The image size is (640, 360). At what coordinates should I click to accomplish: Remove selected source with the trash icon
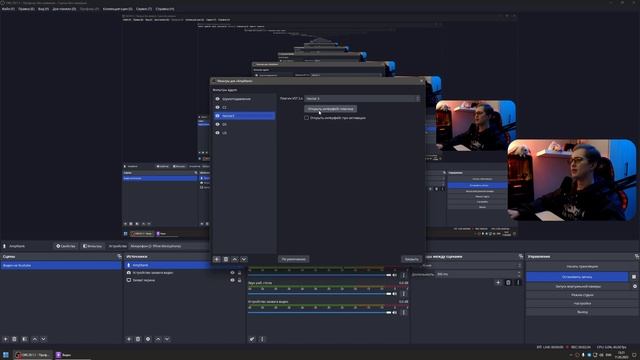(138, 339)
